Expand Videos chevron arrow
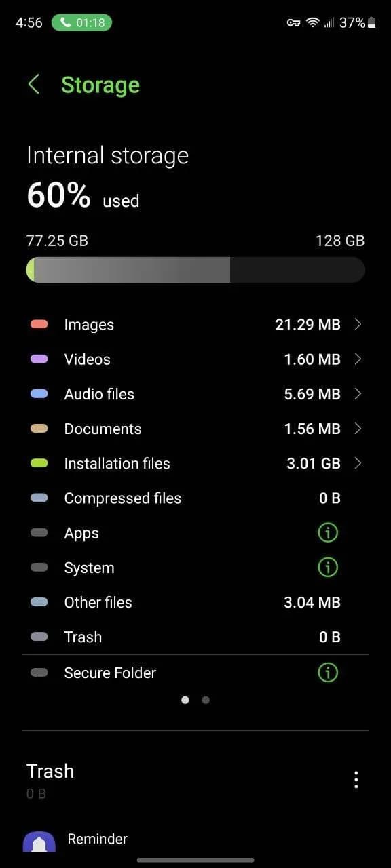This screenshot has height=868, width=391. (x=358, y=359)
